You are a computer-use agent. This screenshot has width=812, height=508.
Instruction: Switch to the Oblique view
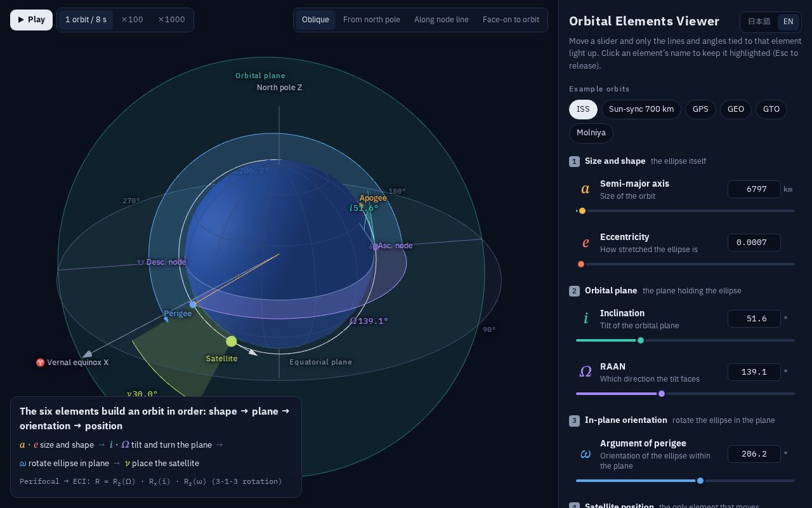coord(315,20)
